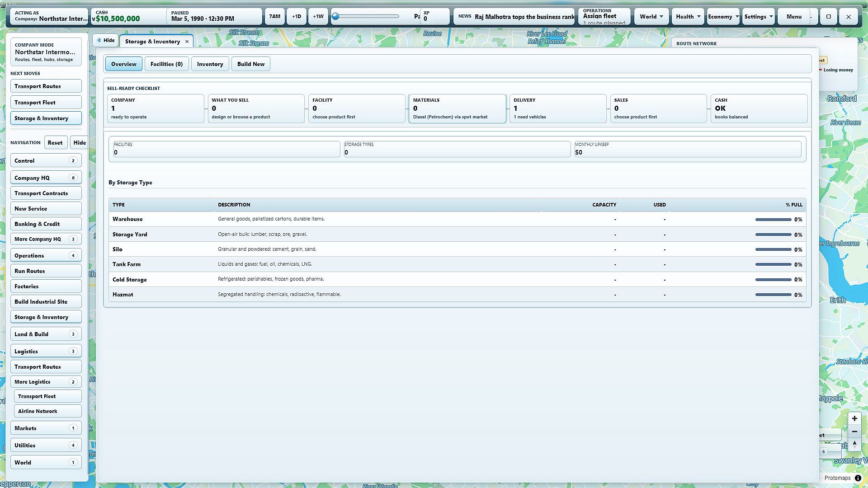Select the What You Sell card
The width and height of the screenshot is (868, 488).
coord(256,108)
